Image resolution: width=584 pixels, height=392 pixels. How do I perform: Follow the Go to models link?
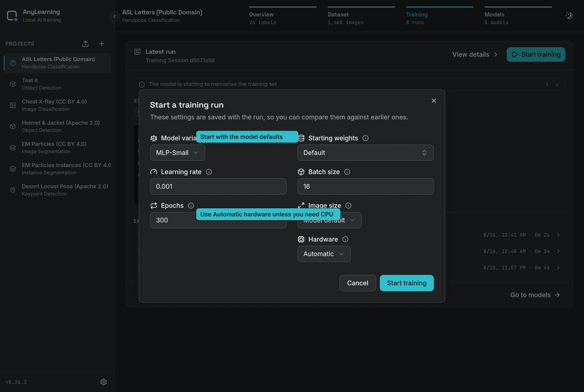click(x=535, y=295)
